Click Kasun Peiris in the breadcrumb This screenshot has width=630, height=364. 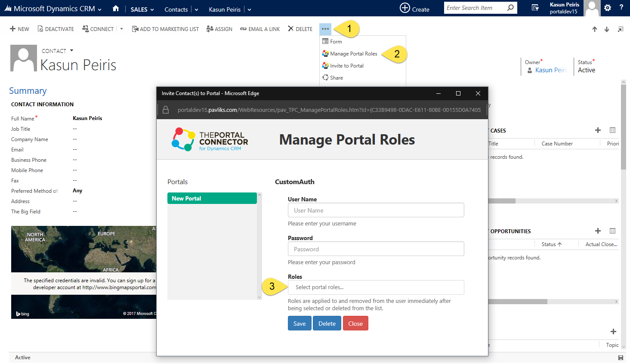[x=225, y=9]
